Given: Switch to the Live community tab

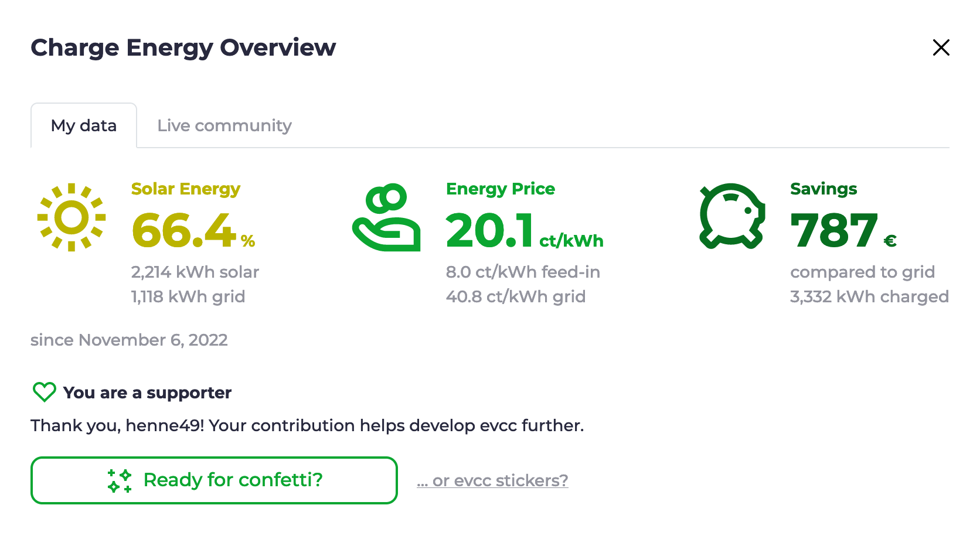Looking at the screenshot, I should coord(224,125).
